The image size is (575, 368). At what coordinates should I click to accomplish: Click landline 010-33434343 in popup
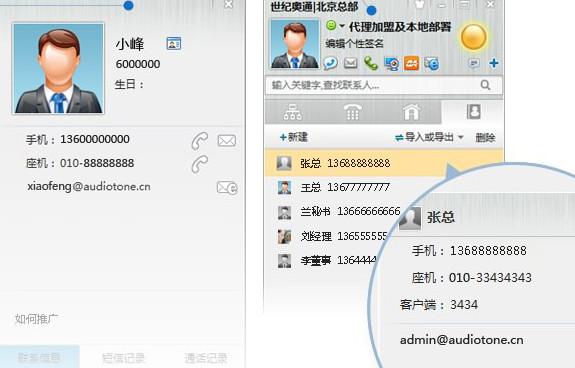490,278
